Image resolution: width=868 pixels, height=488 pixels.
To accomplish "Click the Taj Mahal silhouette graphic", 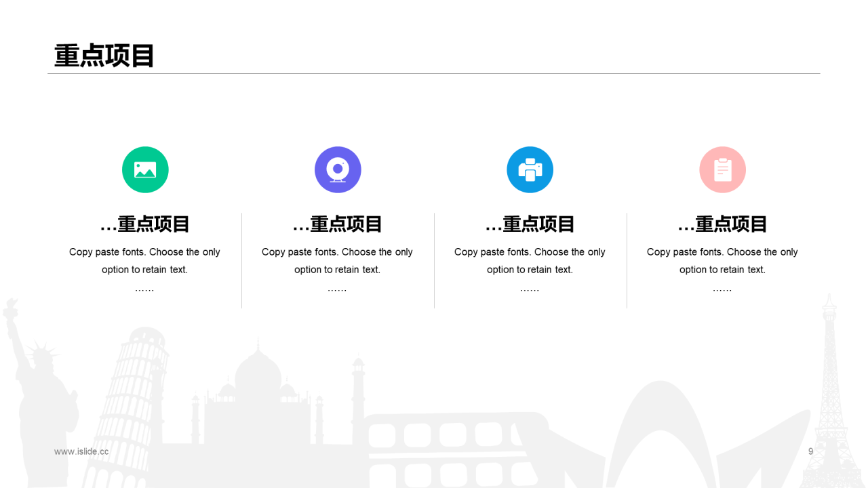I will pos(258,400).
